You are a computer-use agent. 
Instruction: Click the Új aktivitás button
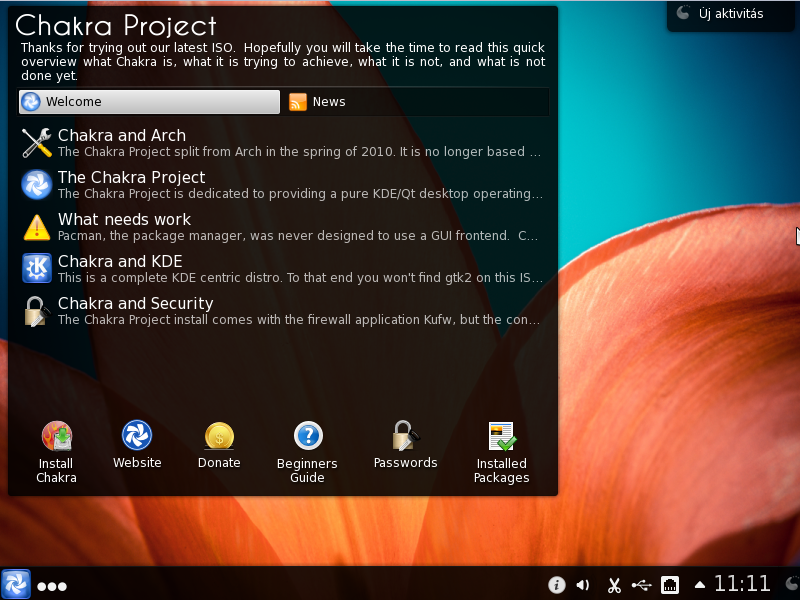coord(731,14)
